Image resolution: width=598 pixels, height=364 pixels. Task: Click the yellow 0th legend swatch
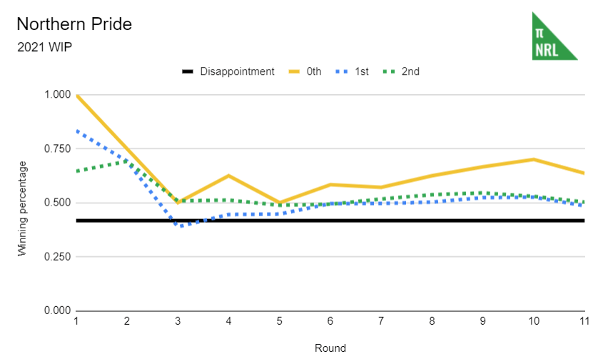pyautogui.click(x=294, y=71)
